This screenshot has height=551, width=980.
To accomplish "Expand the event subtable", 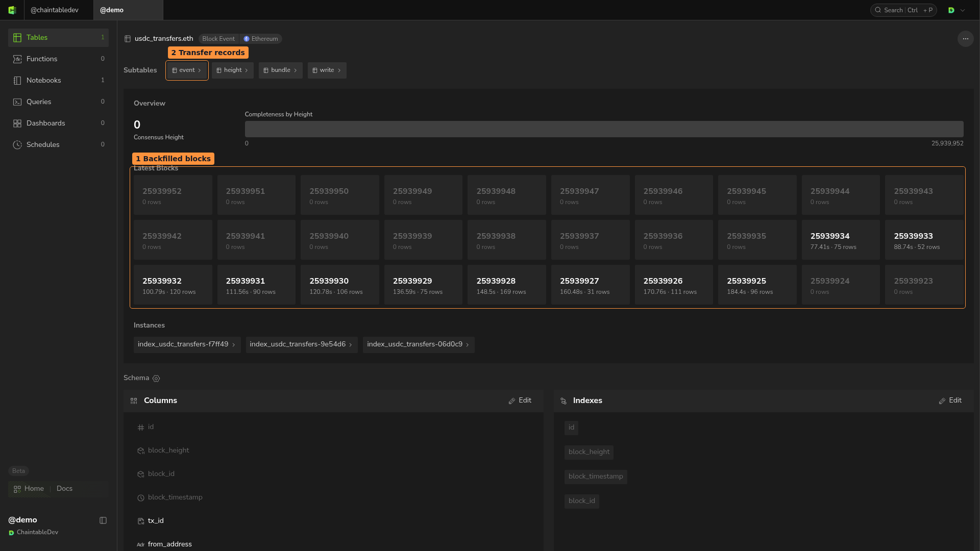I will pyautogui.click(x=187, y=70).
